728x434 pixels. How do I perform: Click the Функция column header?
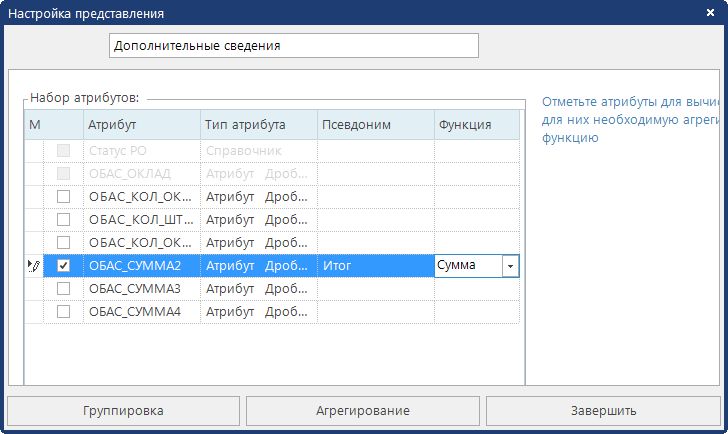click(x=476, y=125)
